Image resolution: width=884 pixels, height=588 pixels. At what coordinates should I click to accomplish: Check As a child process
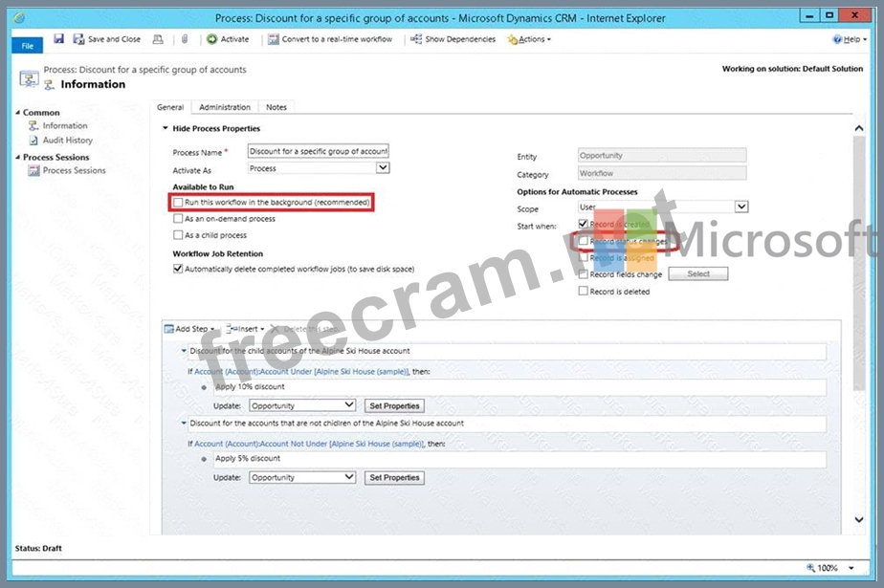[178, 235]
